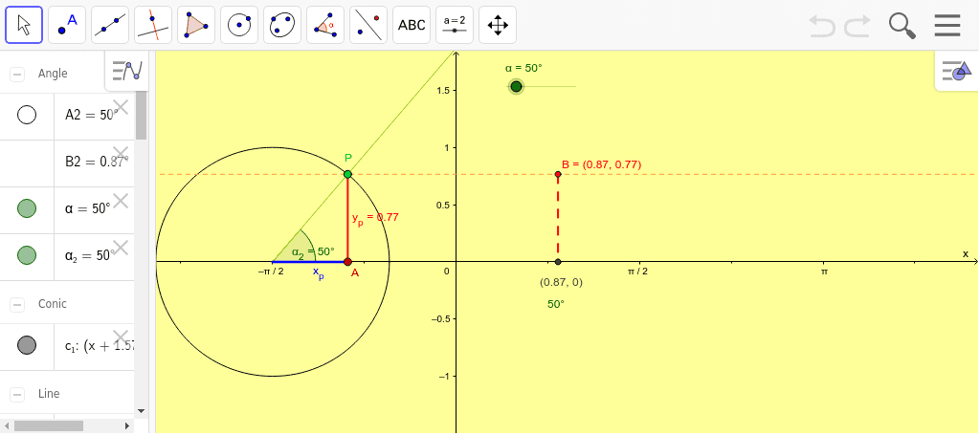Screen dimensions: 980x435
Task: Select the A2 = 50° algebra row
Action: pos(68,116)
